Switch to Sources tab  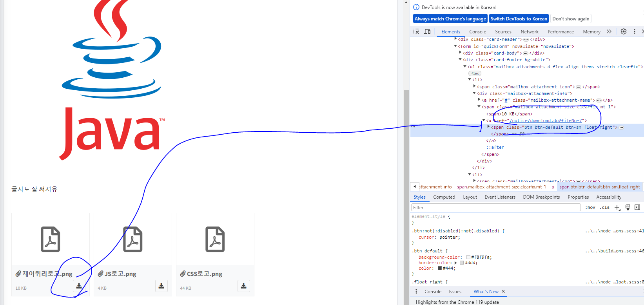[x=503, y=32]
